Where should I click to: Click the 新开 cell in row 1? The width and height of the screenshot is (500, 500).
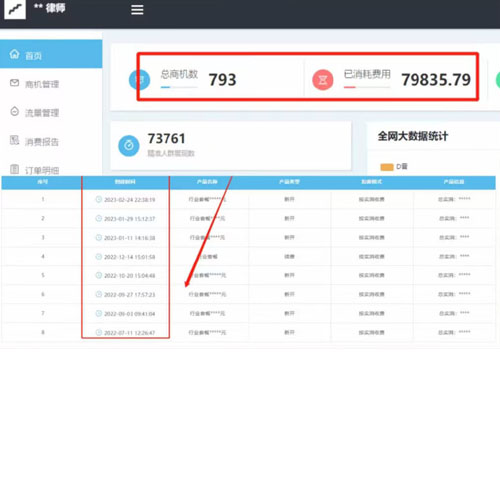(x=289, y=199)
